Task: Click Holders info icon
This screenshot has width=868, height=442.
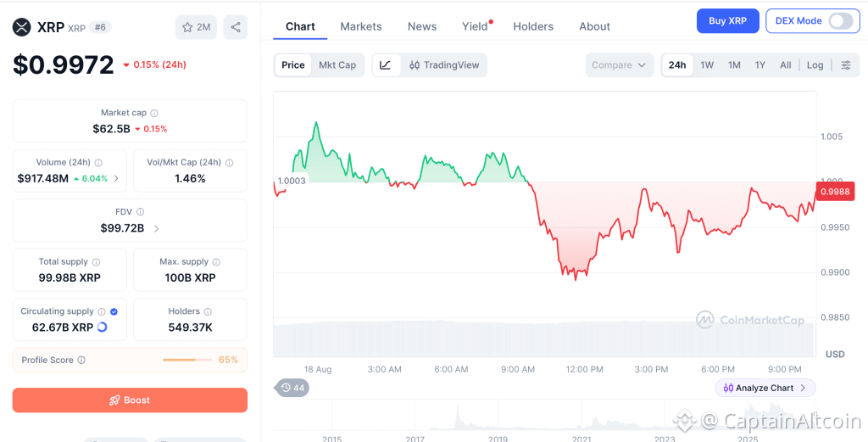Action: (208, 312)
